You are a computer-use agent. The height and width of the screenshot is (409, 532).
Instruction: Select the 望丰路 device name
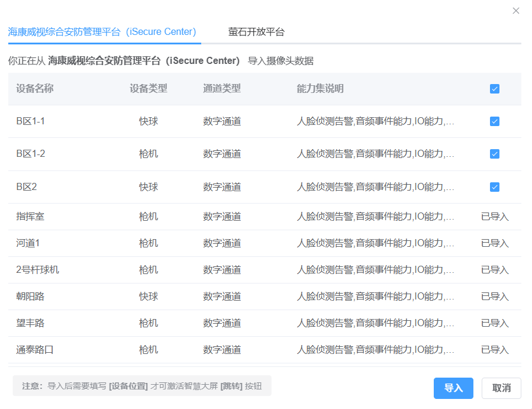30,323
